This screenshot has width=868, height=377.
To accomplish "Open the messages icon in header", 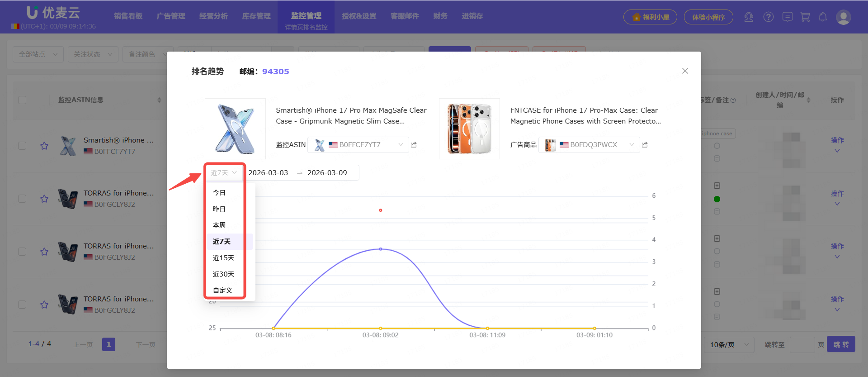I will pyautogui.click(x=787, y=17).
